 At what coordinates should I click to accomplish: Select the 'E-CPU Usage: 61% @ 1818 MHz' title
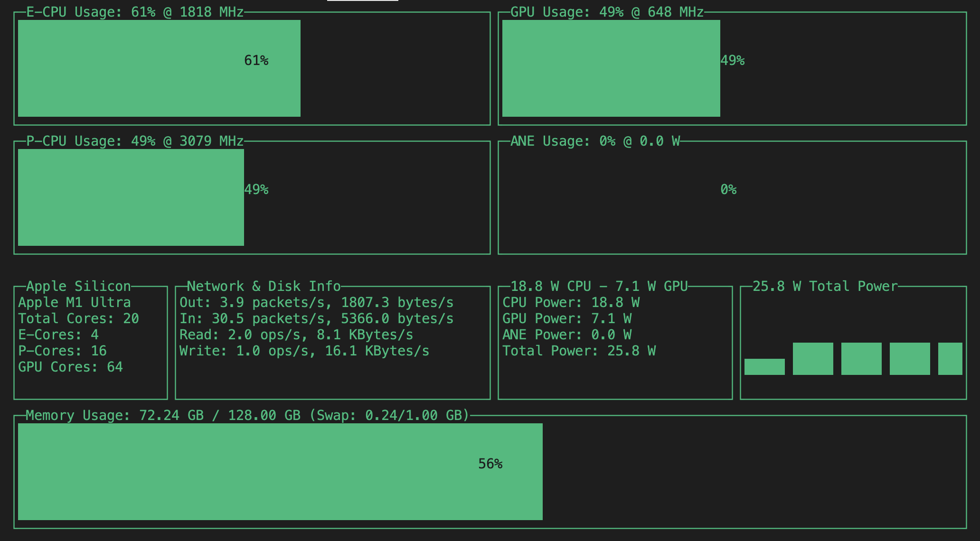[135, 12]
